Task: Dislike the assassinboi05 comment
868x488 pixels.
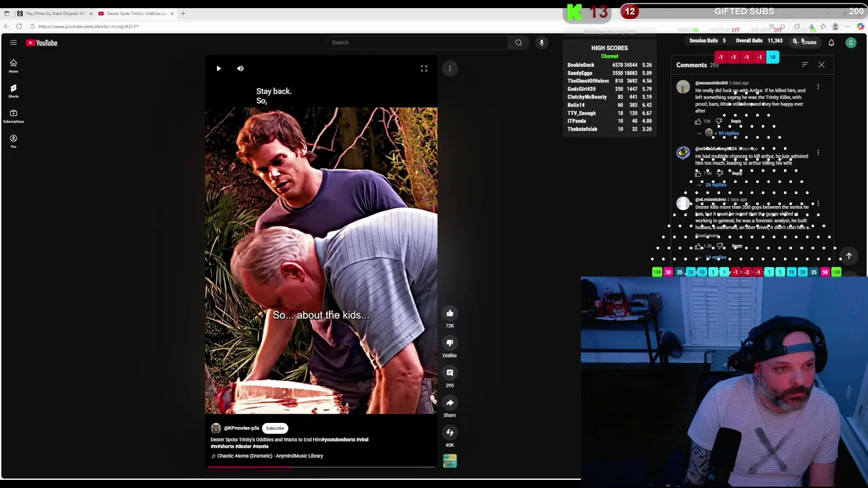Action: pyautogui.click(x=719, y=122)
